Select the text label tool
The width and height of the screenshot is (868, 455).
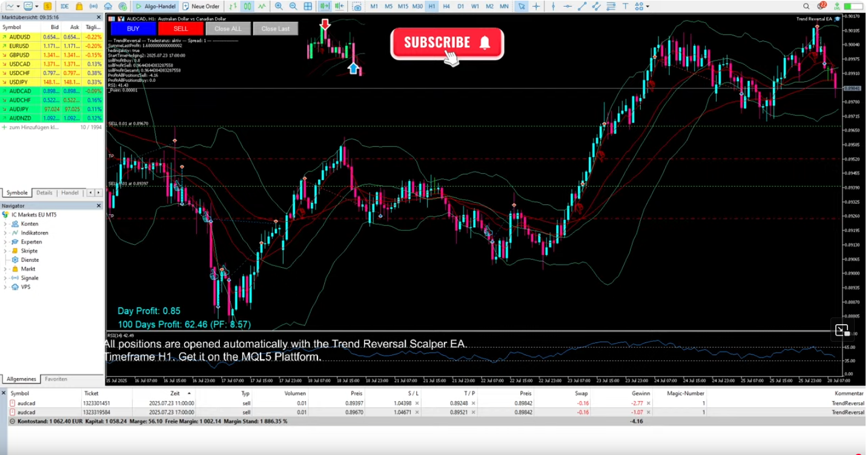(x=626, y=6)
